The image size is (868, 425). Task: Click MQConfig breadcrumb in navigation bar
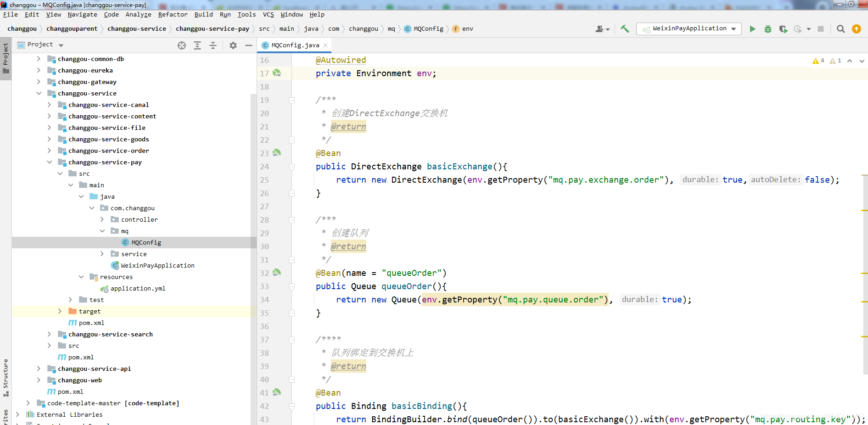424,28
